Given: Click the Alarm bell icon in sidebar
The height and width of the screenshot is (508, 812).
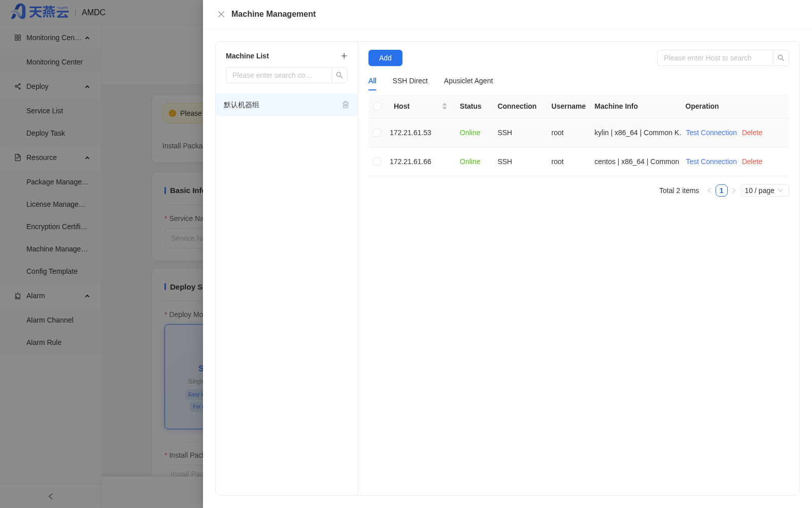Looking at the screenshot, I should (x=18, y=296).
